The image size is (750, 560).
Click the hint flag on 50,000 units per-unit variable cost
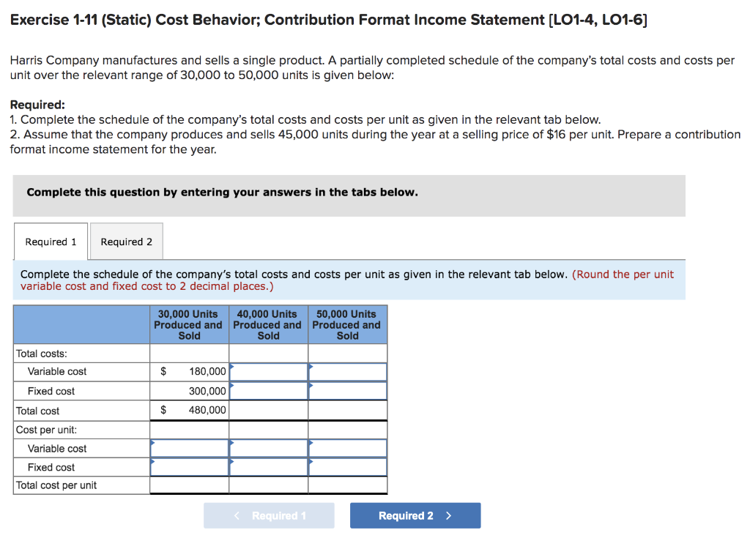tap(311, 442)
